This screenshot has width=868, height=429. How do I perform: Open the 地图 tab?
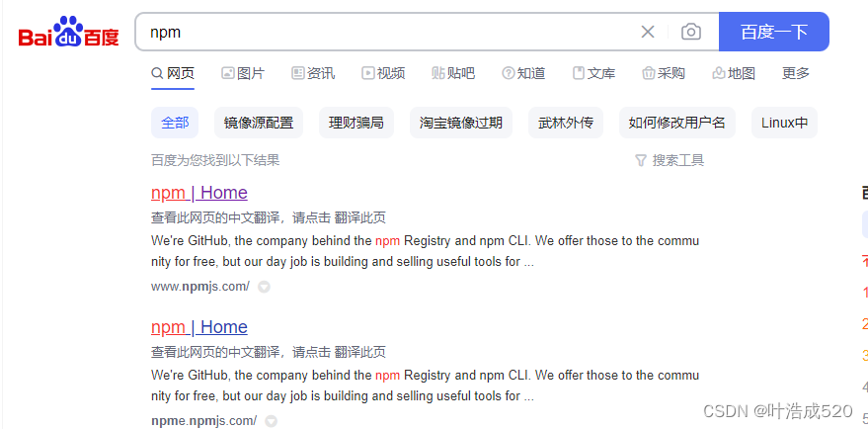(x=734, y=72)
